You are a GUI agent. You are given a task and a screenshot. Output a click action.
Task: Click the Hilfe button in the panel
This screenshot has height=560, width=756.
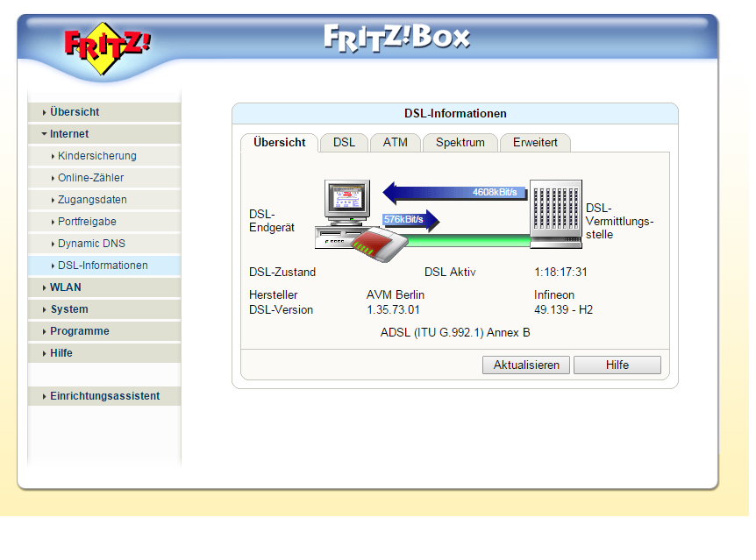[617, 365]
